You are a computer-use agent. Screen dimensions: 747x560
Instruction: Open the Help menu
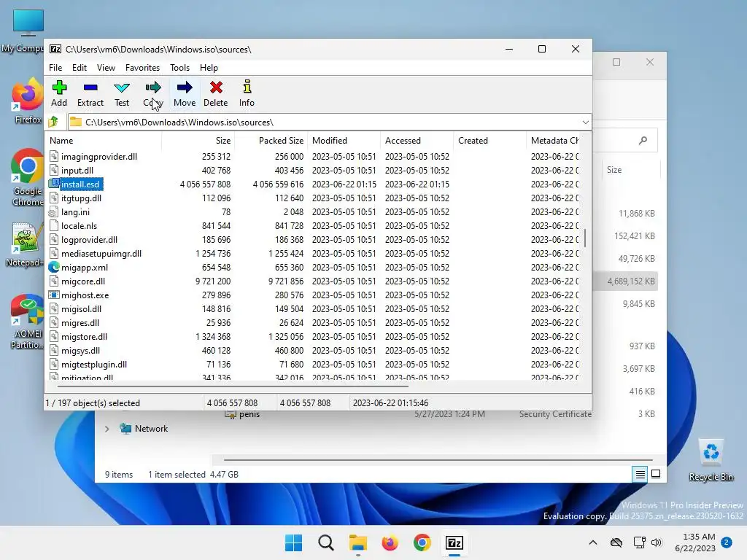coord(209,68)
